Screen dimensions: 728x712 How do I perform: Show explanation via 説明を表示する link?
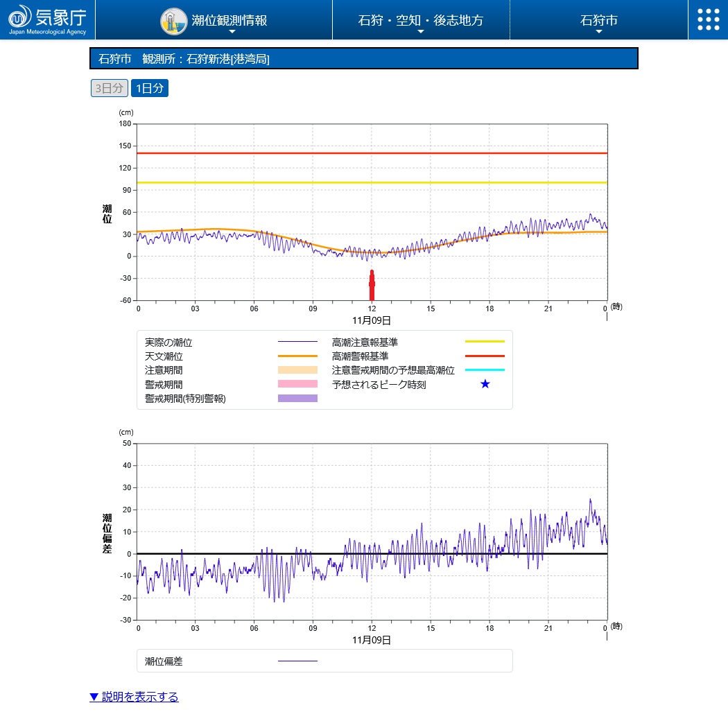point(134,697)
